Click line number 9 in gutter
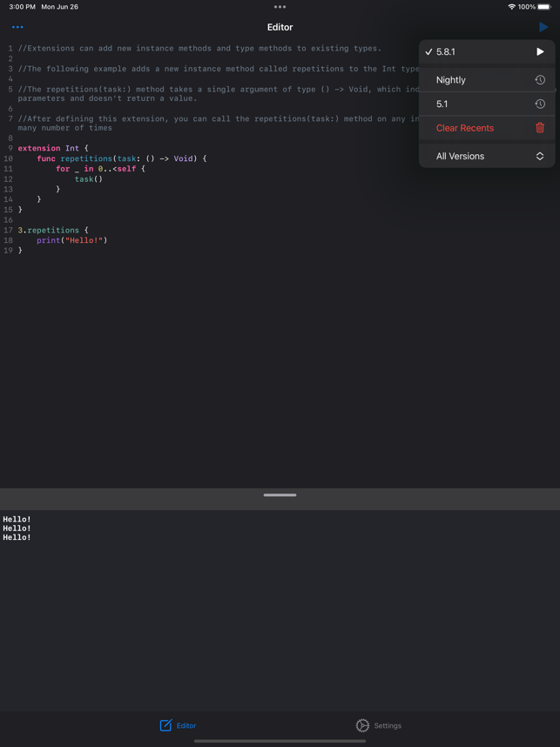 (10, 148)
